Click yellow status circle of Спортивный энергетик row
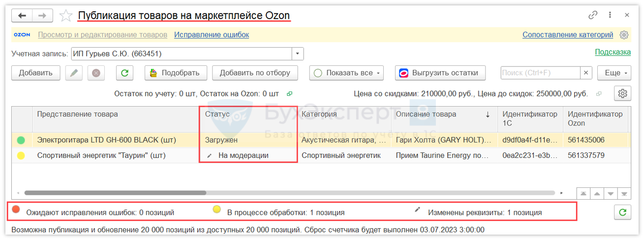Screen dimensions: 644x240 (x=21, y=155)
